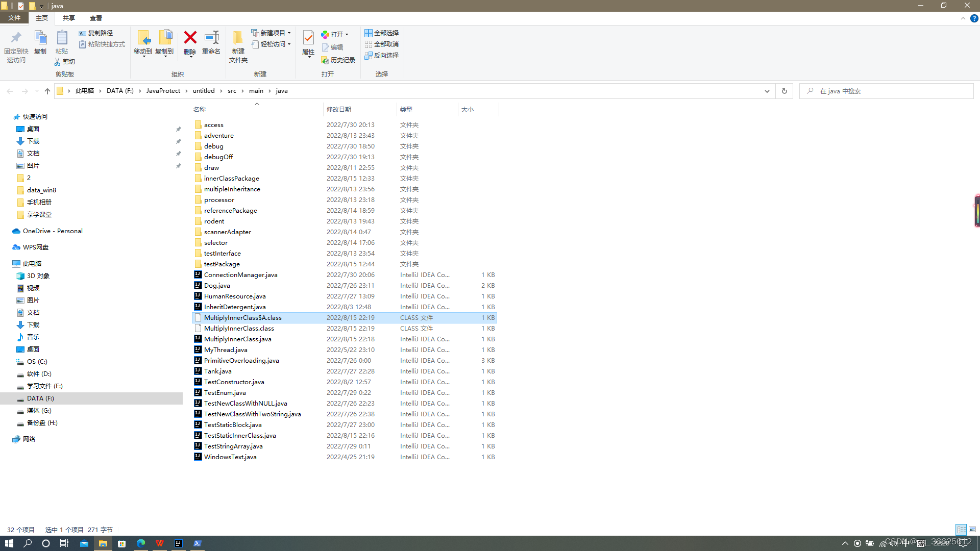Select 网络 network in sidebar

coord(29,439)
